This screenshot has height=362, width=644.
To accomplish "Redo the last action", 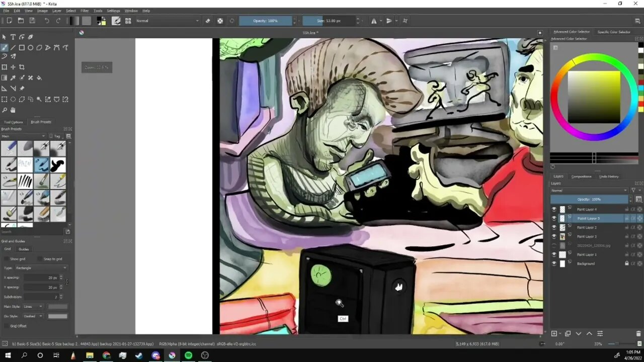I will pyautogui.click(x=58, y=21).
